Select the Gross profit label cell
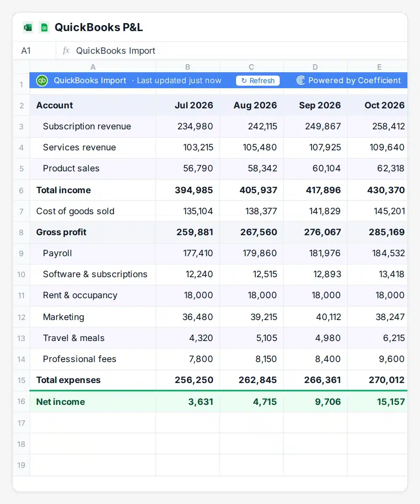 pos(93,232)
